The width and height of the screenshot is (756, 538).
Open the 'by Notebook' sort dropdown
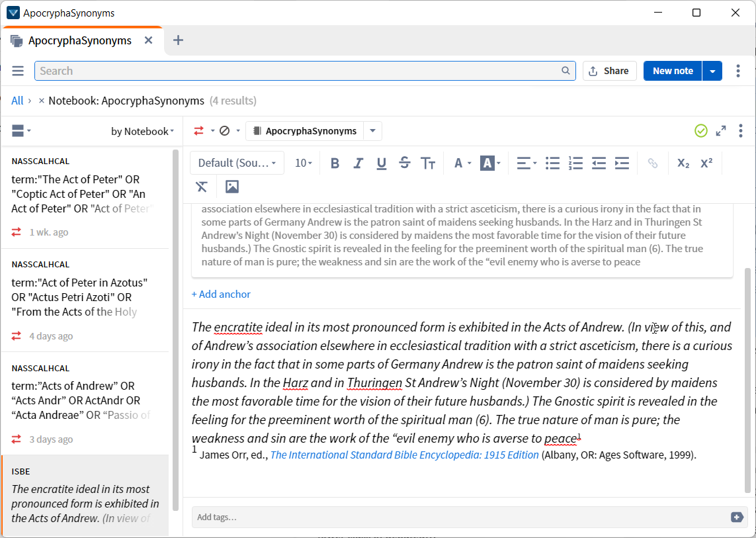coord(142,131)
